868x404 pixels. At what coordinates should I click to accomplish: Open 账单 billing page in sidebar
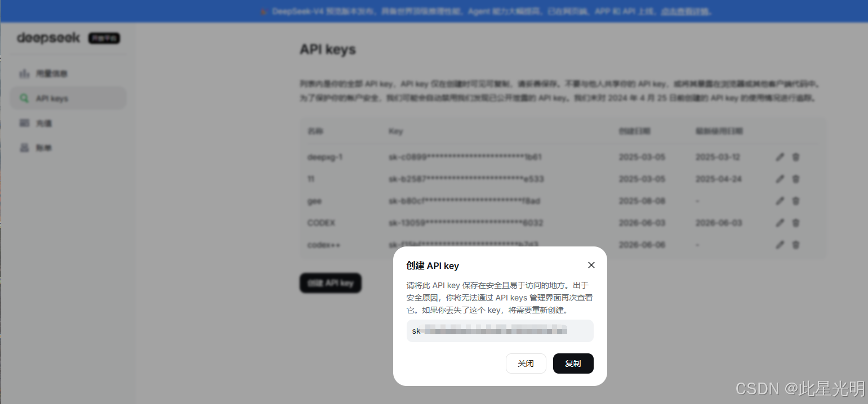click(x=68, y=148)
